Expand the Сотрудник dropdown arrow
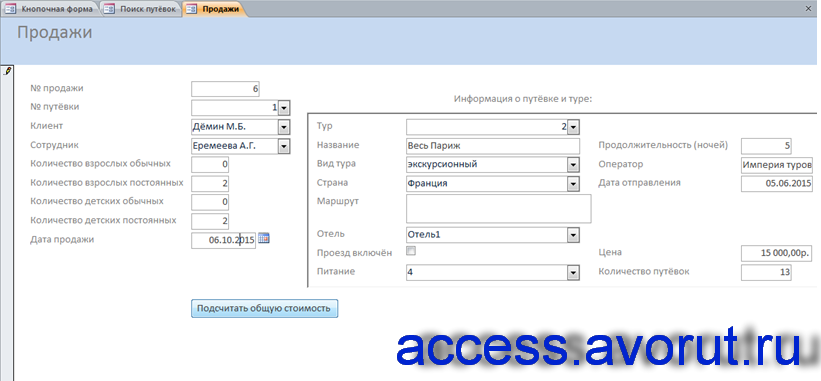Viewport: 821px width, 381px height. coord(284,147)
